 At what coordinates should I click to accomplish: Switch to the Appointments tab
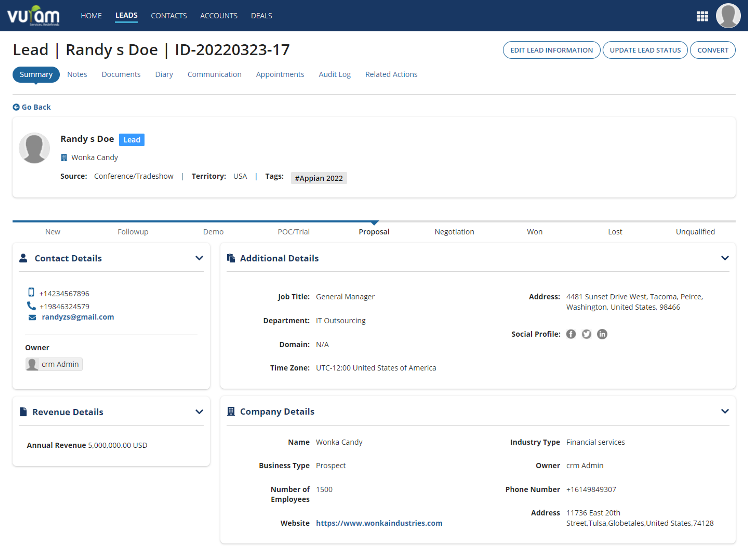tap(280, 74)
